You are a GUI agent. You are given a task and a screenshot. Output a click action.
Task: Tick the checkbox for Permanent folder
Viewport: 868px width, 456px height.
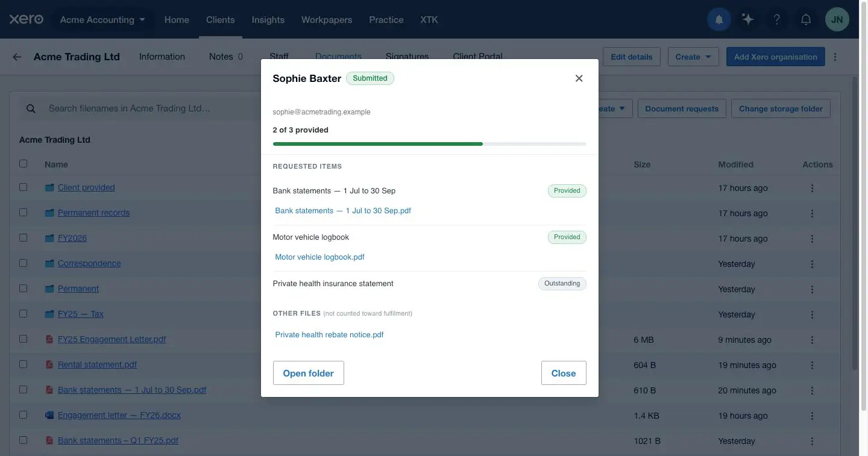point(23,288)
